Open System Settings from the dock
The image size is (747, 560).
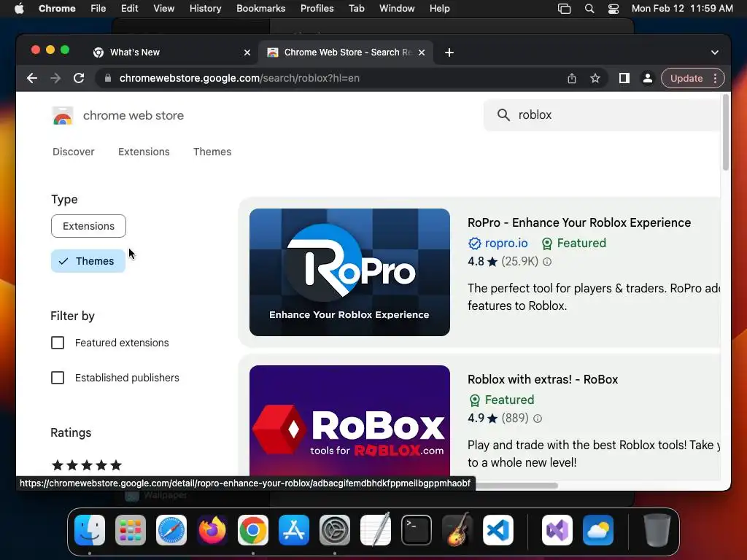(334, 530)
